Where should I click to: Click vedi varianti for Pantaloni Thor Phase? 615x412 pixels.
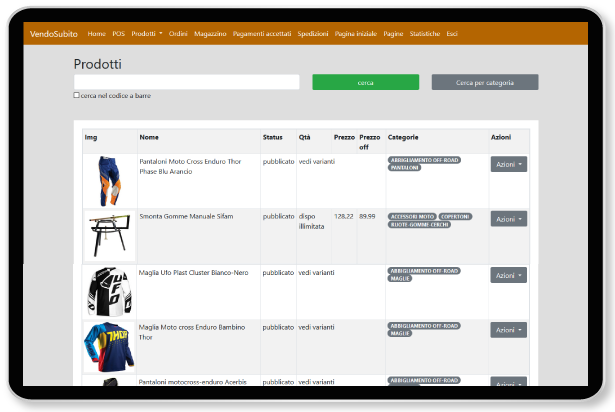(x=317, y=161)
